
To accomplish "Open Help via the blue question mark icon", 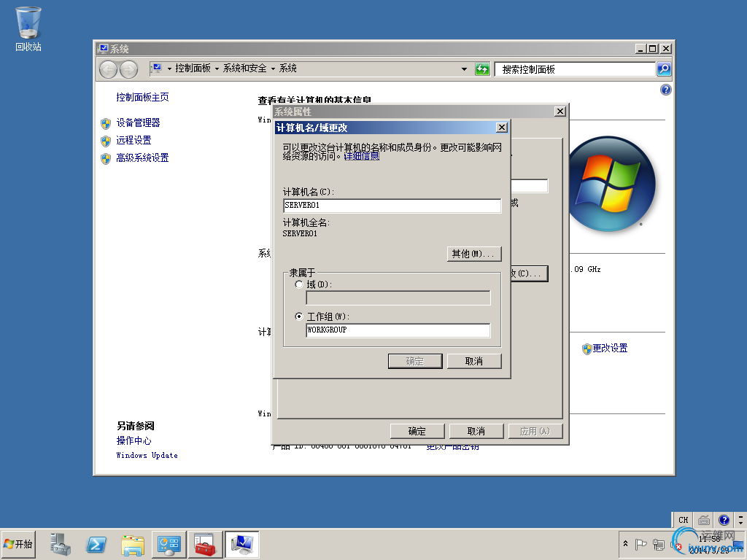I will pos(665,90).
